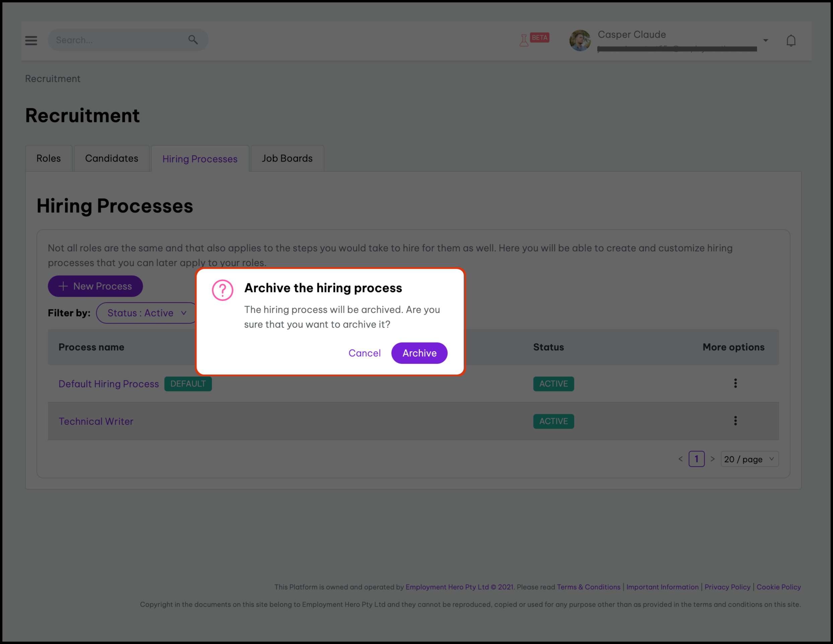This screenshot has height=644, width=833.
Task: Go to previous page arrow
Action: 680,459
